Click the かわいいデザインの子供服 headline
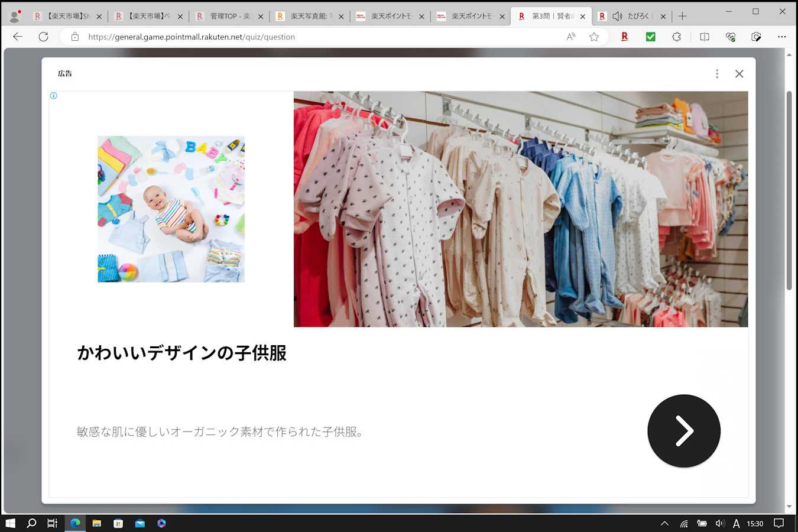The height and width of the screenshot is (532, 798). click(181, 353)
